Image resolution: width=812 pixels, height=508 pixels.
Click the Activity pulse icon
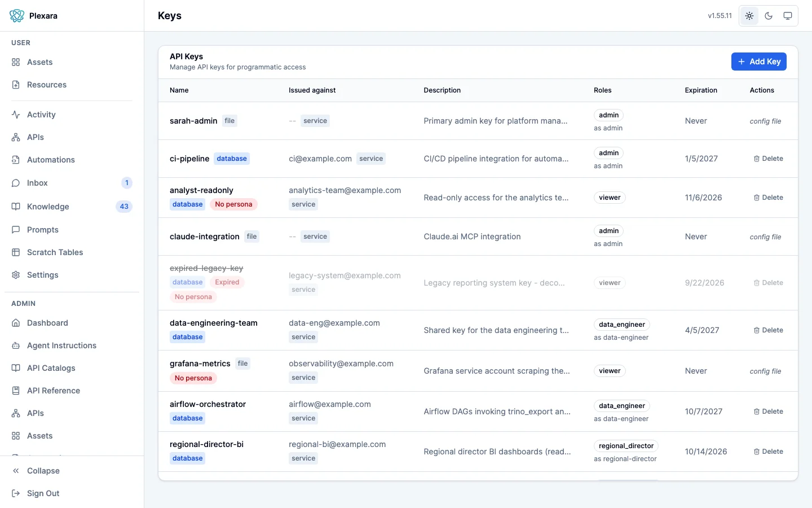pyautogui.click(x=16, y=115)
